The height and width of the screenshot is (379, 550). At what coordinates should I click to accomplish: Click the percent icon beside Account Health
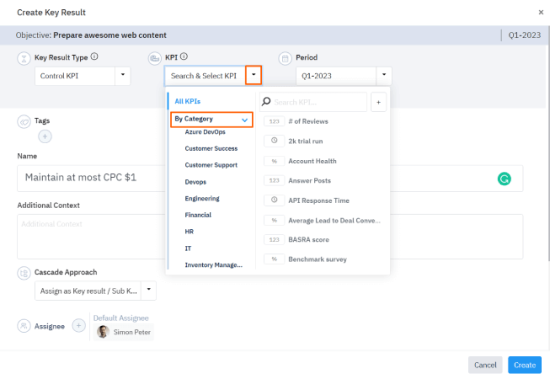[274, 161]
